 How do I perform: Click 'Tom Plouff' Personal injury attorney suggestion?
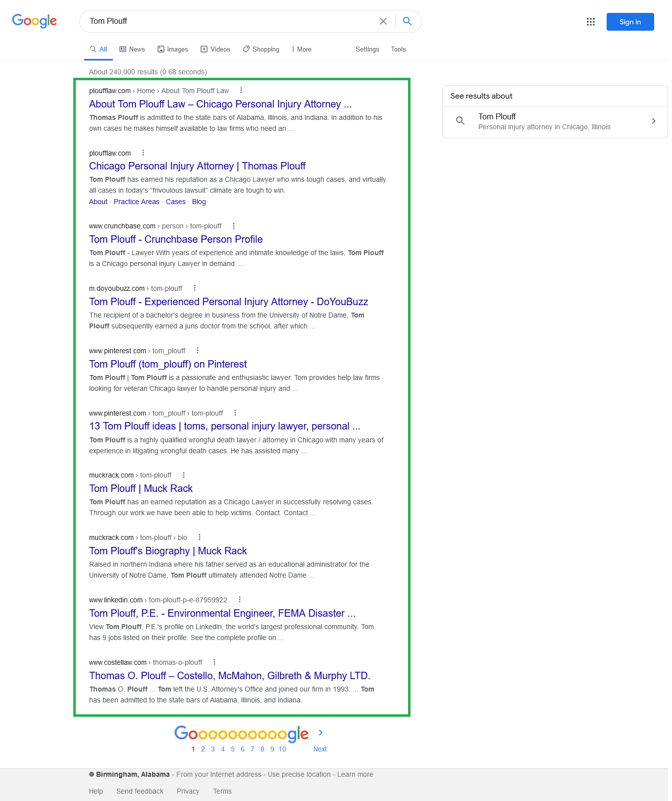tap(555, 121)
